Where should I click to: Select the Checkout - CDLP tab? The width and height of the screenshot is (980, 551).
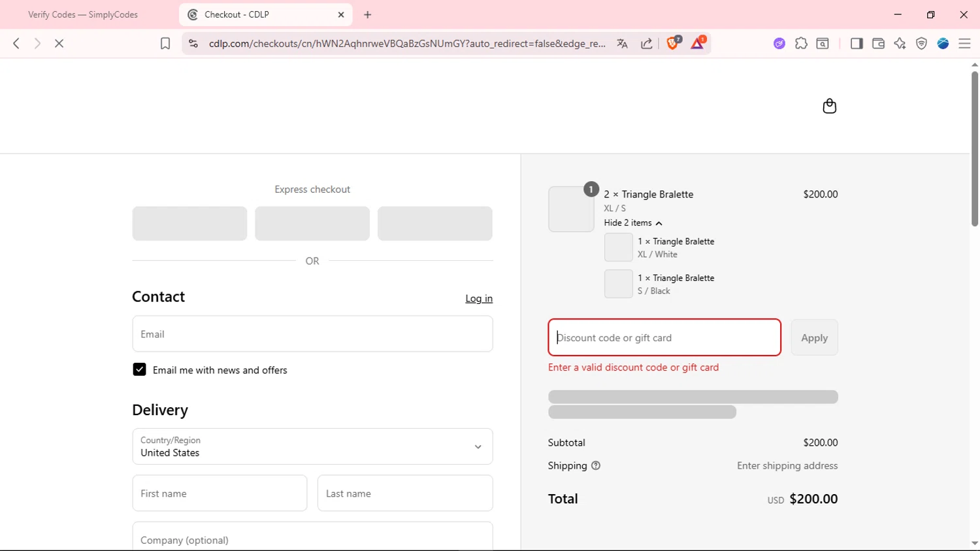(265, 14)
